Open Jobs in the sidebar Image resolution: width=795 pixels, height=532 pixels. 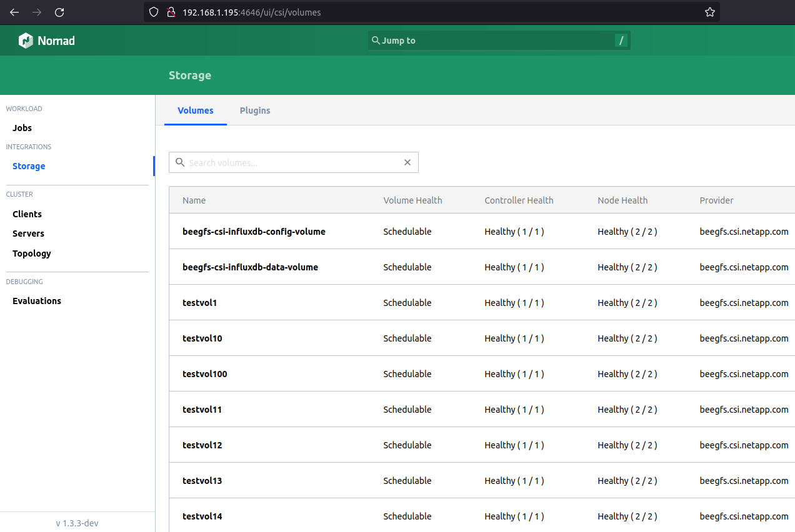pos(22,128)
